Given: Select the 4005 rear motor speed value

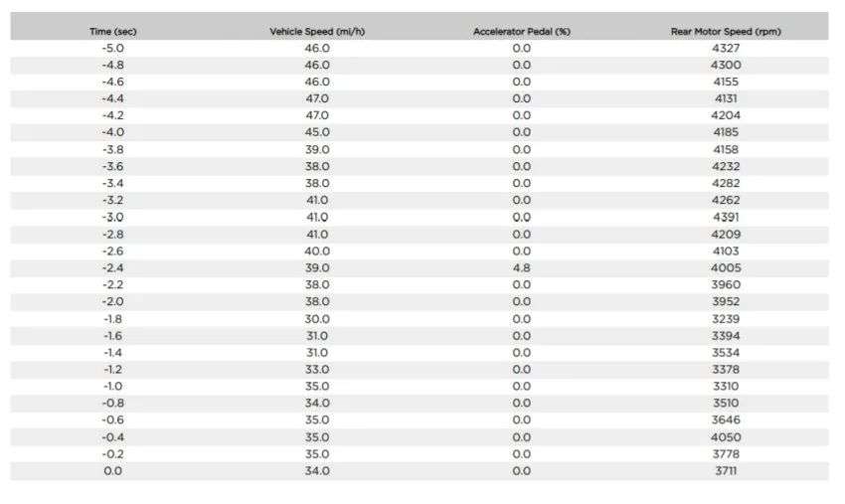Looking at the screenshot, I should coord(726,267).
